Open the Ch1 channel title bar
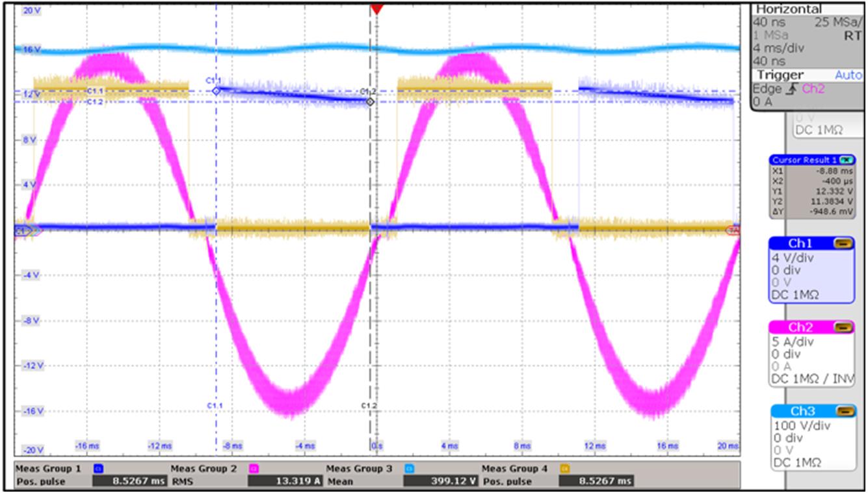 coord(811,243)
